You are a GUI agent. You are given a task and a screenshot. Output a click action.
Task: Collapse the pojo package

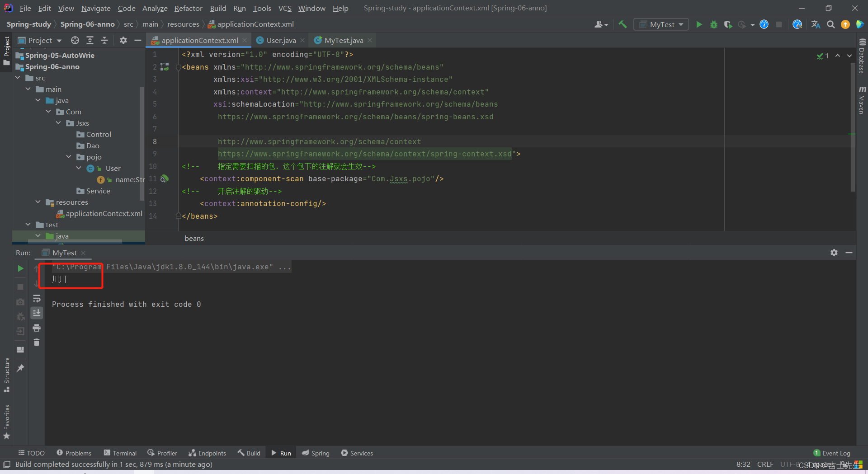point(69,157)
